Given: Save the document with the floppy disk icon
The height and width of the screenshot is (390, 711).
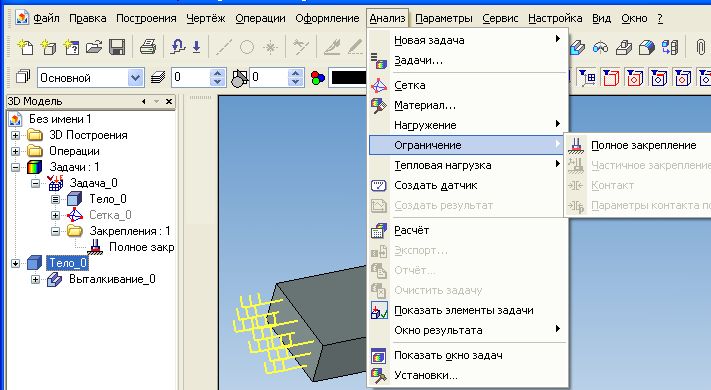Looking at the screenshot, I should pos(117,47).
